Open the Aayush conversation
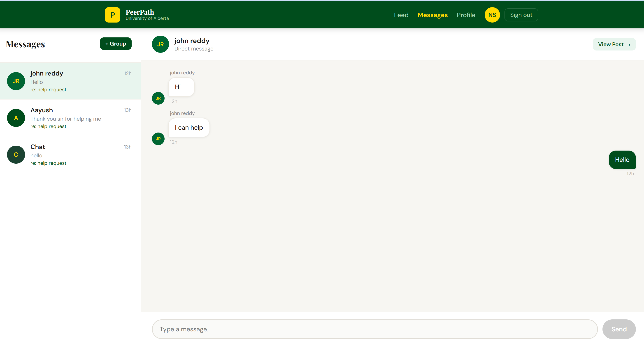The width and height of the screenshot is (644, 346). pyautogui.click(x=75, y=118)
